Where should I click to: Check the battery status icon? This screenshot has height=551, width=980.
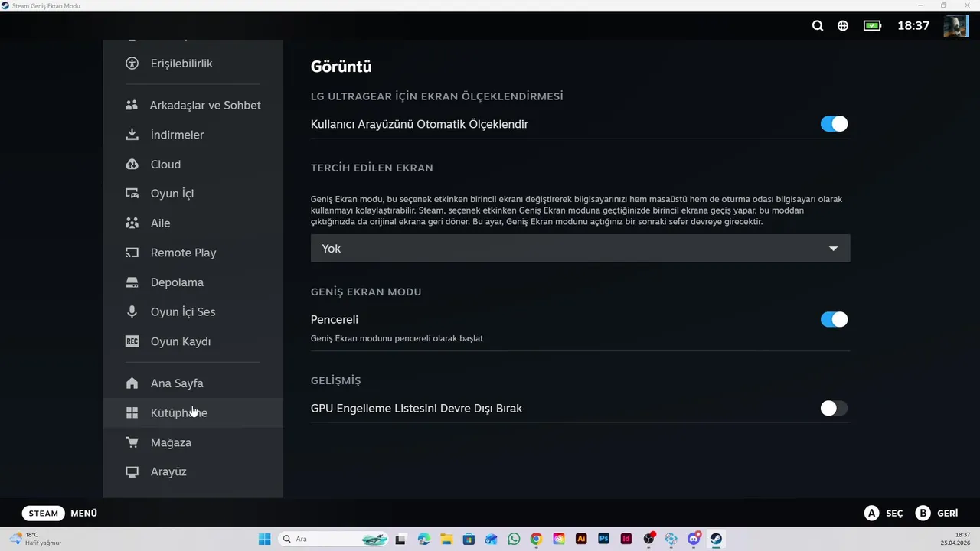[x=872, y=25]
